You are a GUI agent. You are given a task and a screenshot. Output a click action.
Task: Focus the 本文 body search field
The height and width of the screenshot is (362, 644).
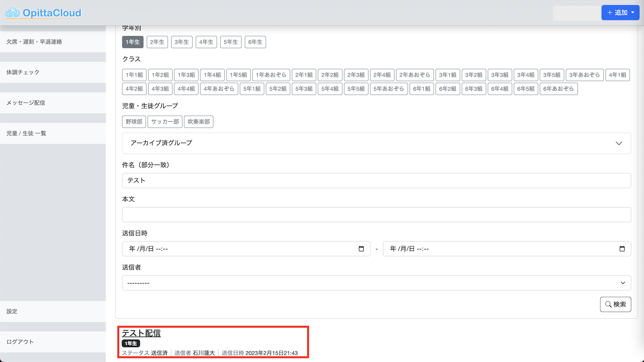(376, 215)
